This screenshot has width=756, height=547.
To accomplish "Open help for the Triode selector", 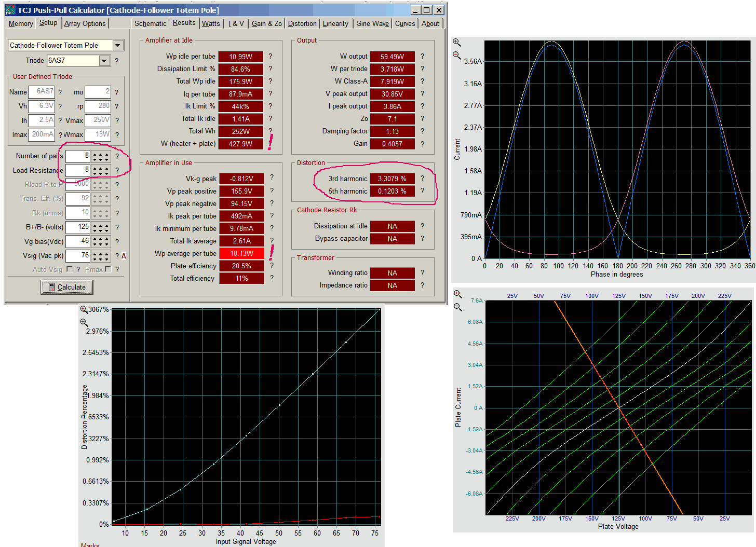I will pyautogui.click(x=116, y=61).
